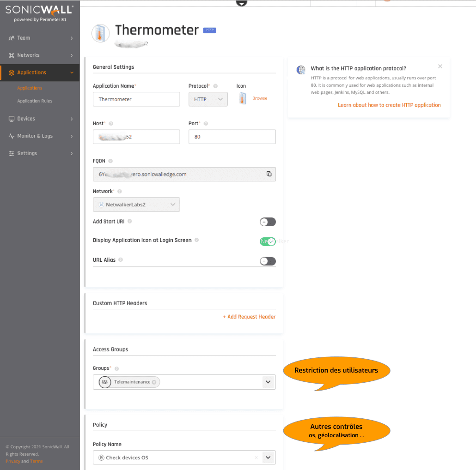Click Browse to choose an icon

click(x=260, y=98)
